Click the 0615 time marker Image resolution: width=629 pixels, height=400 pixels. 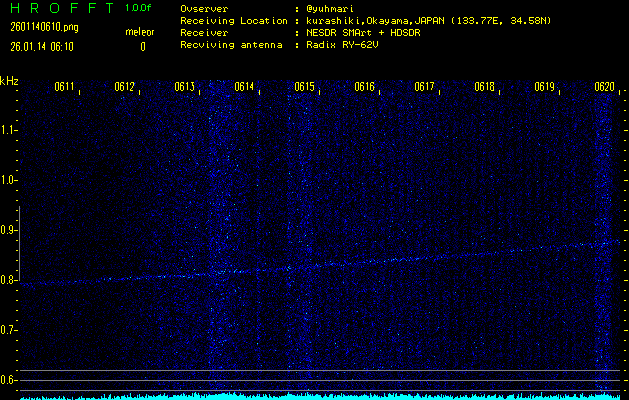[x=304, y=87]
